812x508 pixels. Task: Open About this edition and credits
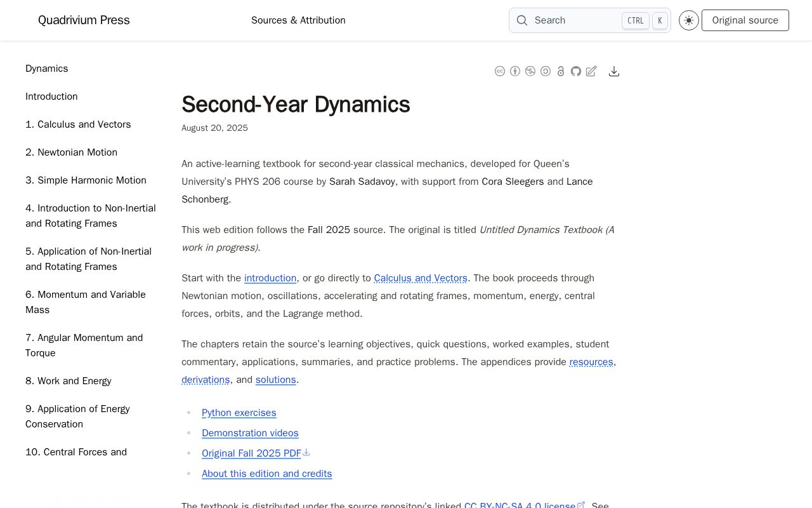[267, 474]
